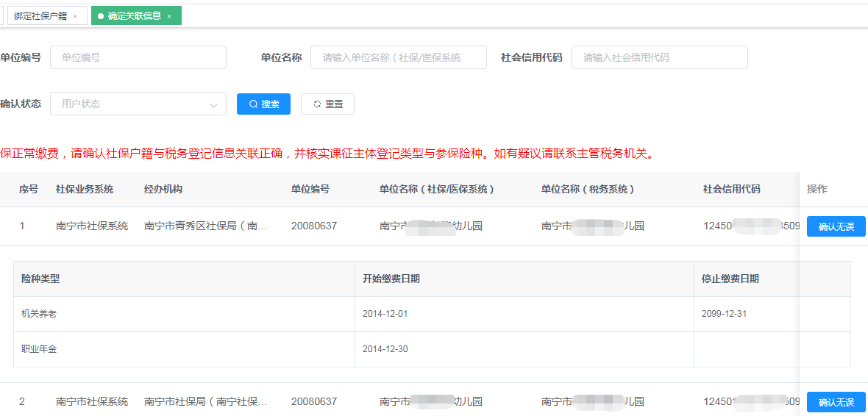Click the 停止缴费日期 column header
This screenshot has width=868, height=416.
pos(730,279)
